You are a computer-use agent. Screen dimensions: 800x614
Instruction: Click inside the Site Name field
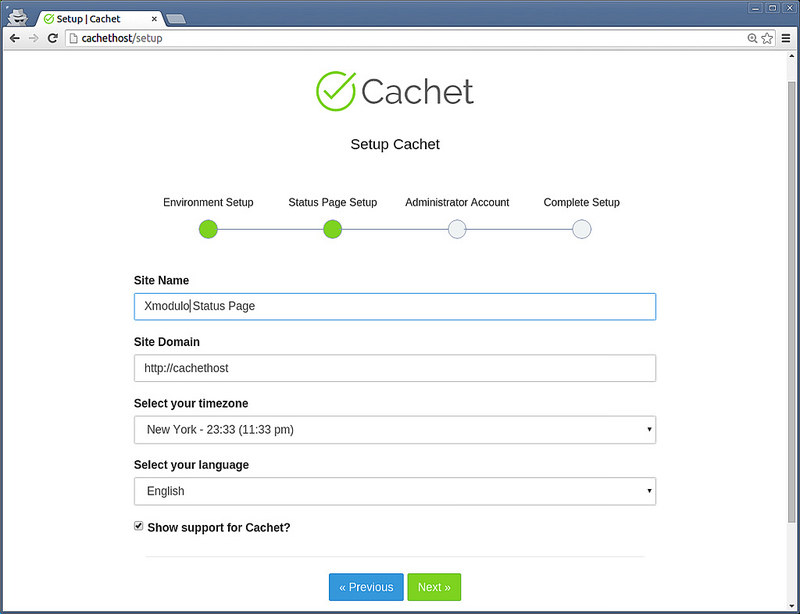pos(395,306)
